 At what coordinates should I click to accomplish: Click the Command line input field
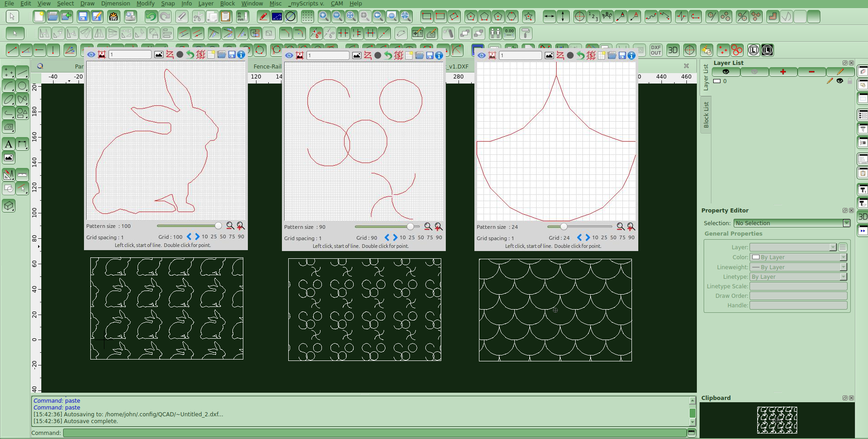pos(375,433)
